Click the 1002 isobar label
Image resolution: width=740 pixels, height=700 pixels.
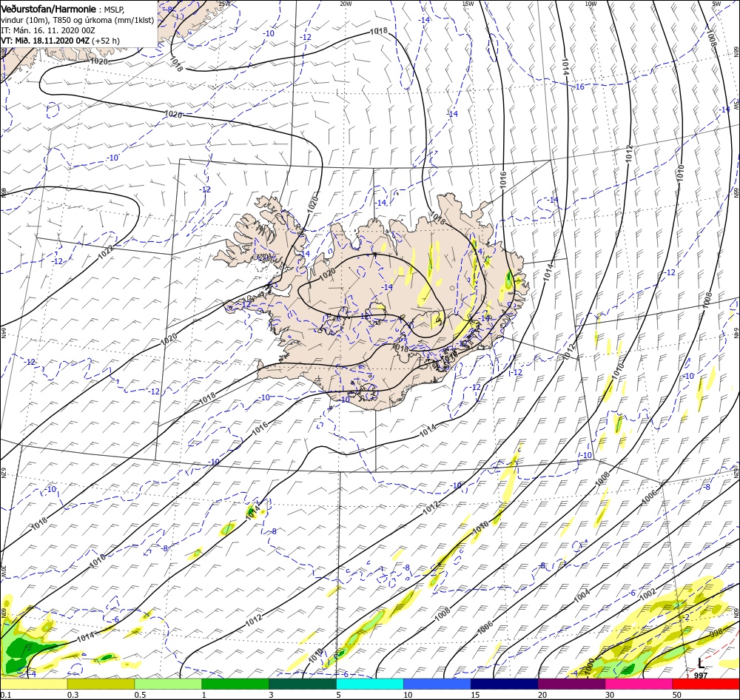tap(647, 593)
